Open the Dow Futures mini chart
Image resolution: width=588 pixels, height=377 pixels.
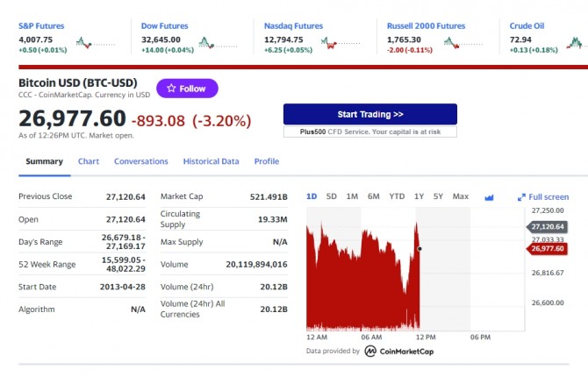219,43
